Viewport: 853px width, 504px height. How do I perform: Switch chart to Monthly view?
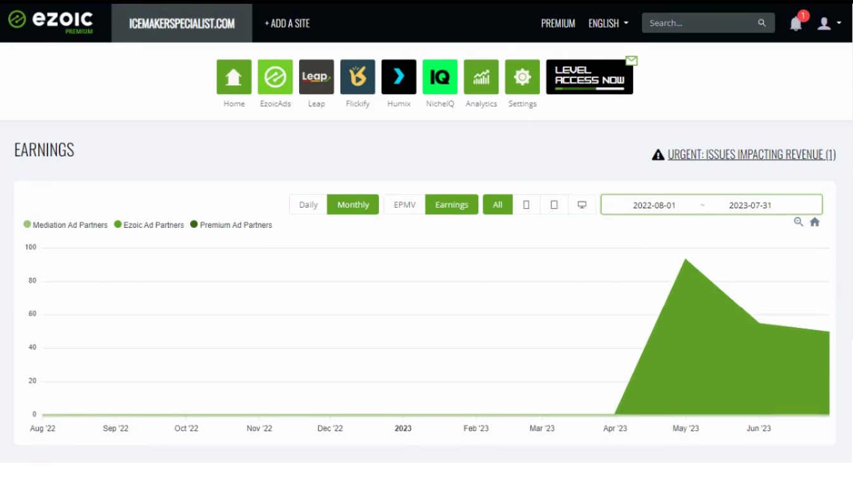click(353, 205)
